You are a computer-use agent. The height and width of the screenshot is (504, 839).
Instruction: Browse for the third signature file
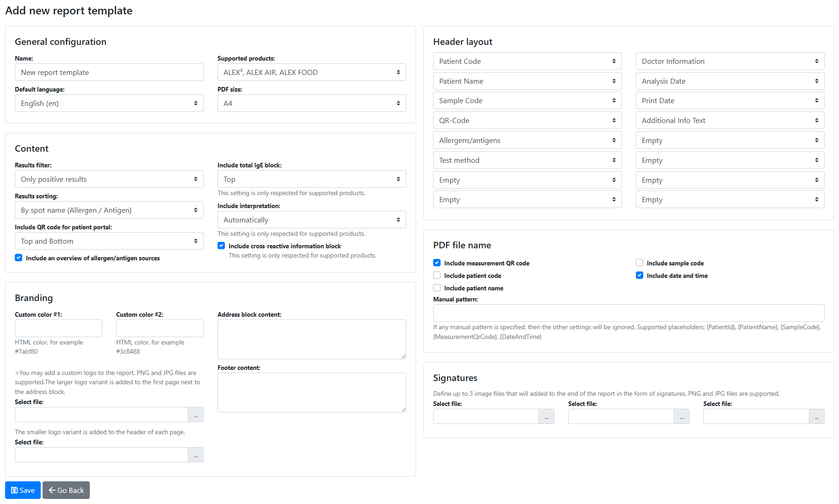click(x=817, y=417)
